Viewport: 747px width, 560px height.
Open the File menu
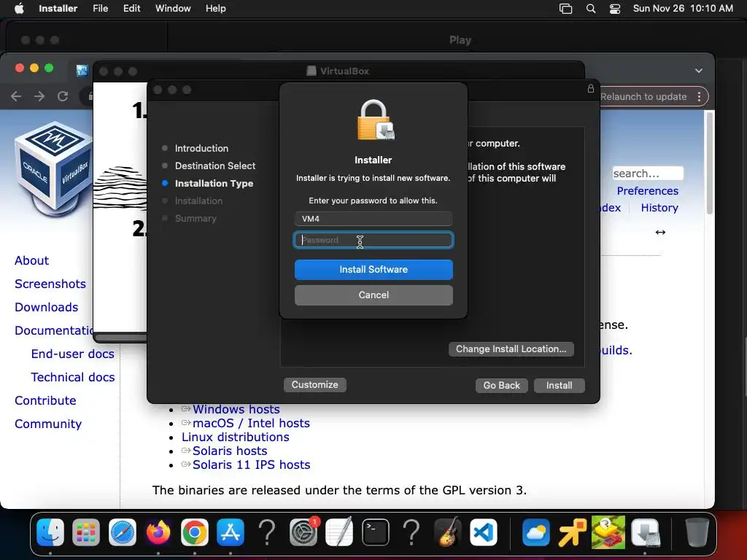point(100,8)
